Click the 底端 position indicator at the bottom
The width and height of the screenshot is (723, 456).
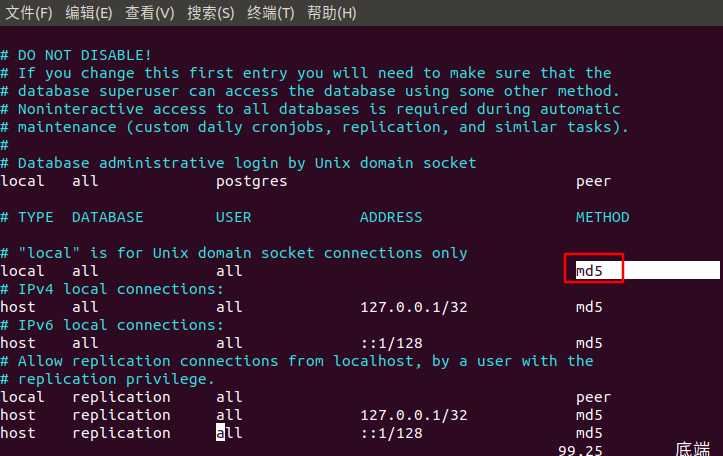[x=692, y=449]
